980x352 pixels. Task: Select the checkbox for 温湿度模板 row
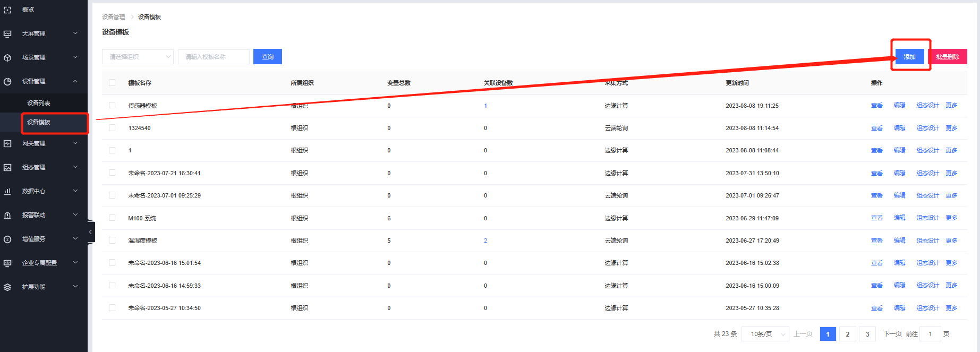[x=112, y=241]
